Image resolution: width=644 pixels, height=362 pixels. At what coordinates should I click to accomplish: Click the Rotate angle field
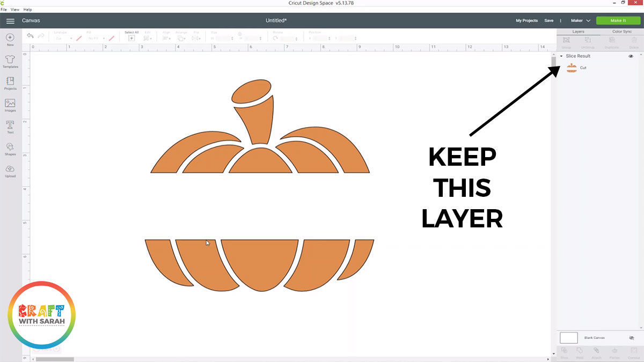click(x=289, y=38)
